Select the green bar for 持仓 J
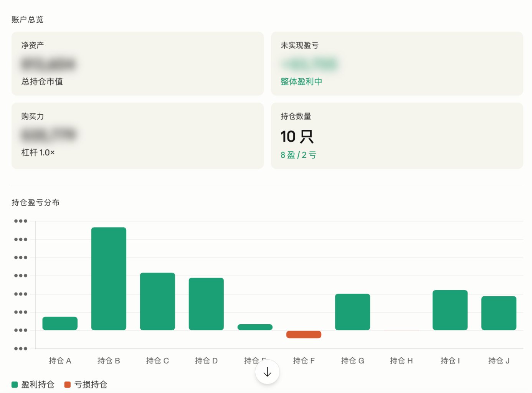This screenshot has width=532, height=393. click(499, 313)
